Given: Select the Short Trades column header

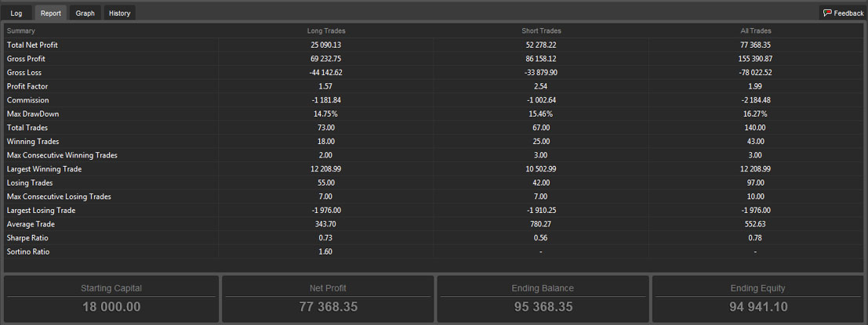Looking at the screenshot, I should [541, 31].
